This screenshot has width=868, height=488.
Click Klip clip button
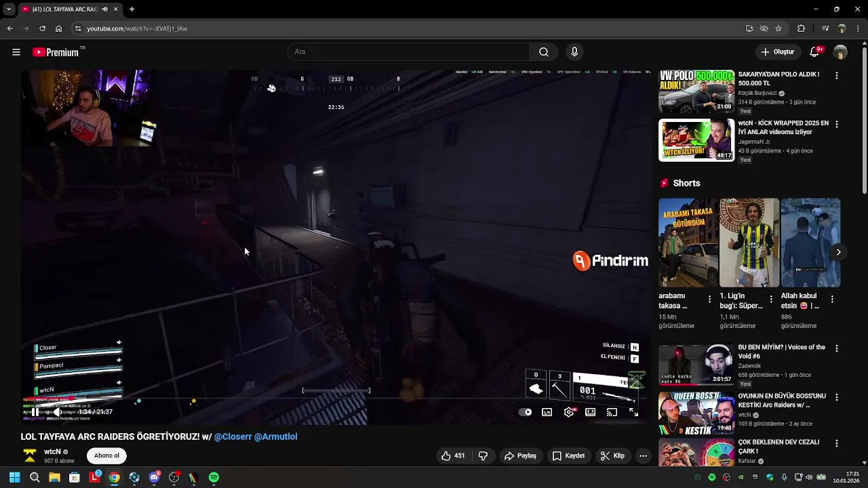pyautogui.click(x=612, y=455)
